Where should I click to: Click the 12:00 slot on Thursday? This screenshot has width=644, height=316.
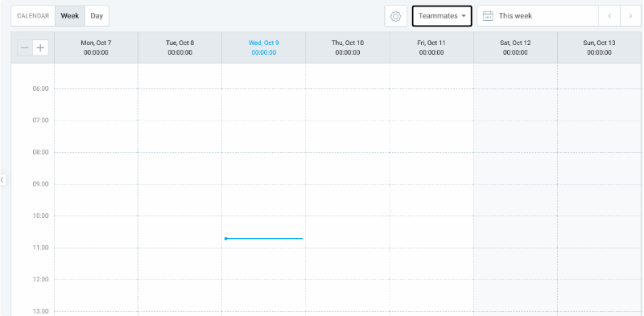click(348, 295)
